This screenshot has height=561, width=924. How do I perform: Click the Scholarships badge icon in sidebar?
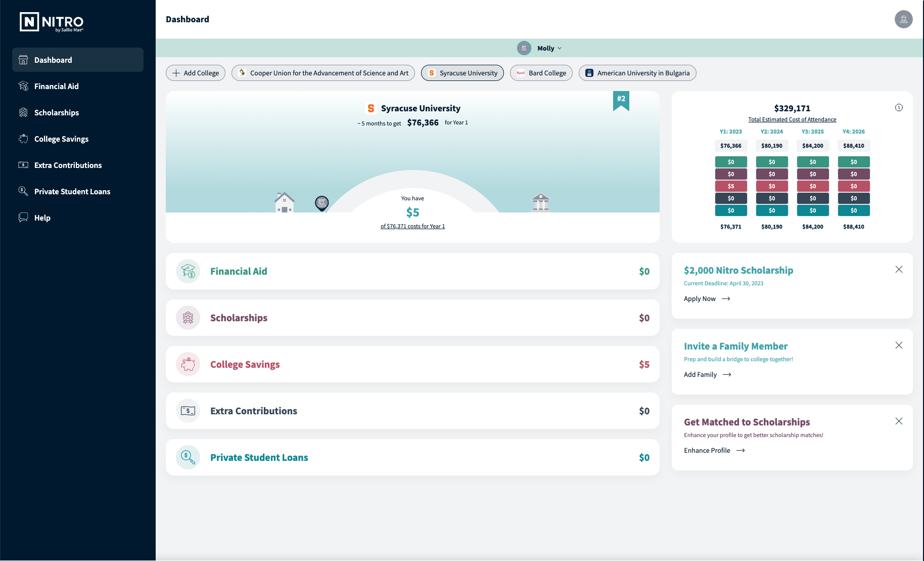(23, 112)
